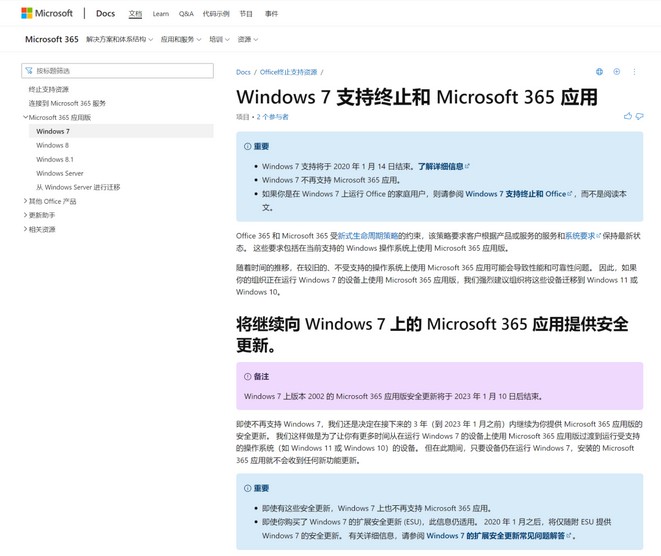Open Windows 7 的扩展安全更新常见问题解答 link
661x556 pixels.
coord(498,535)
